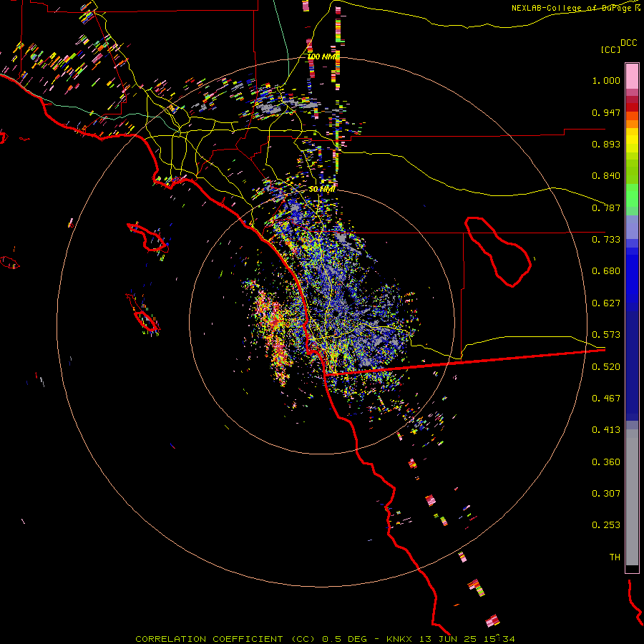Screen dimensions: 644x644
Task: Select the 0.520 scale value
Action: click(x=606, y=367)
